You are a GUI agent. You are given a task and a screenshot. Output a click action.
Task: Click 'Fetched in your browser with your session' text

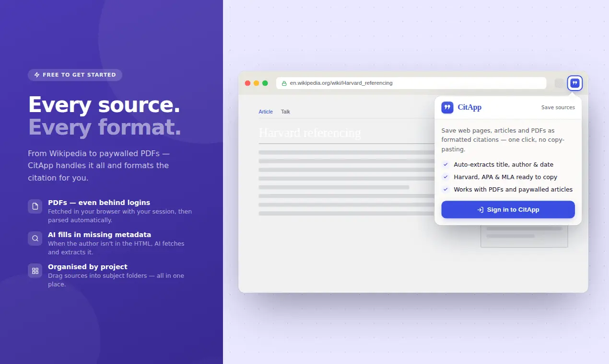(x=120, y=216)
